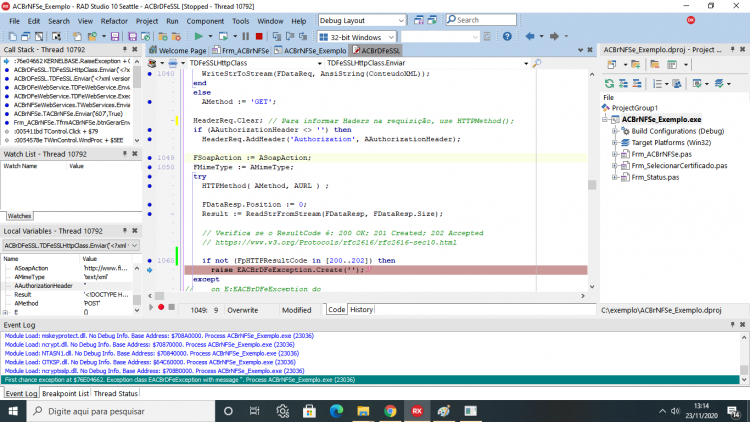Pin the Watch List panel
Viewport: 750px width, 422px height.
pyautogui.click(x=125, y=154)
